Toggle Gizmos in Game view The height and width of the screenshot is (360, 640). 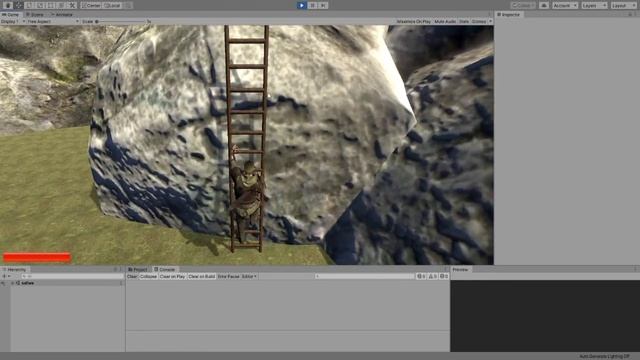click(479, 21)
